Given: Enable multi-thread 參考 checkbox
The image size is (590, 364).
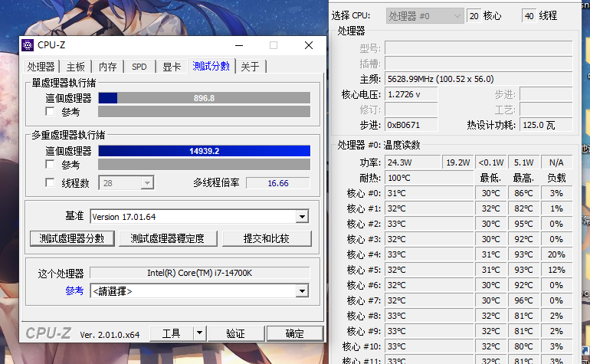Looking at the screenshot, I should click(50, 165).
